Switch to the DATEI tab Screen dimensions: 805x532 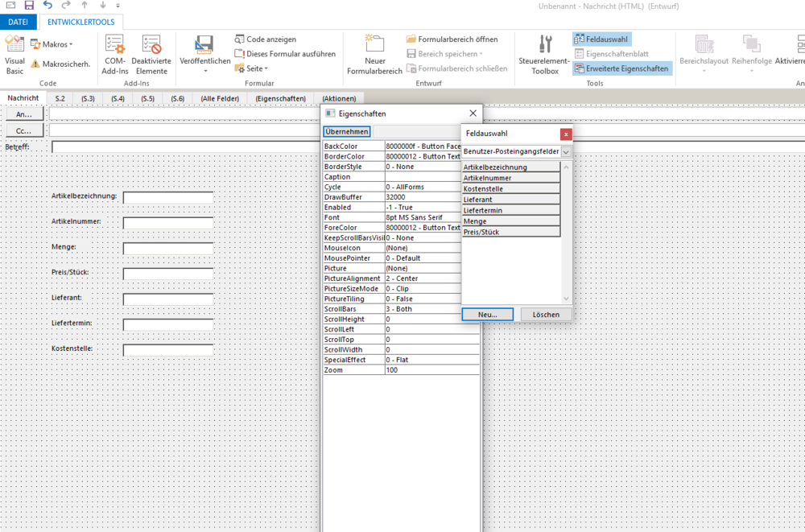(18, 23)
